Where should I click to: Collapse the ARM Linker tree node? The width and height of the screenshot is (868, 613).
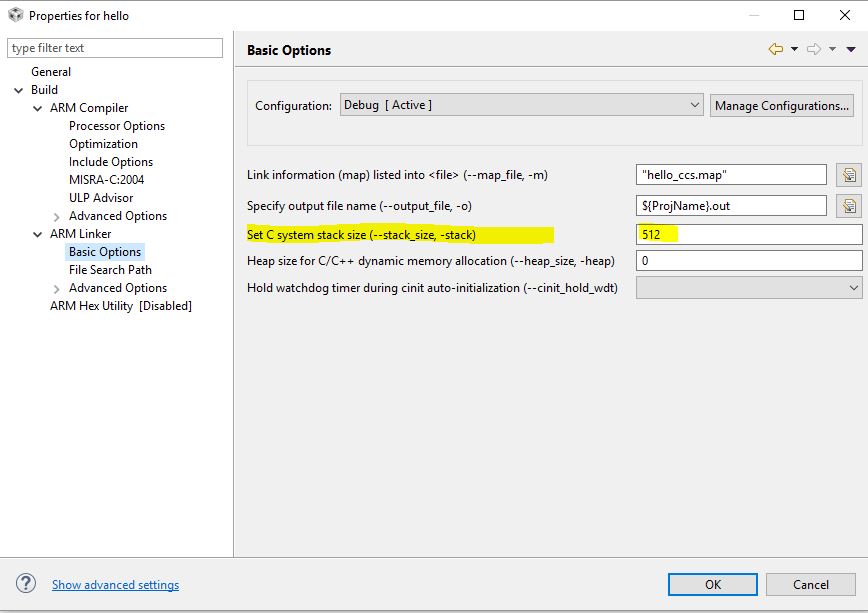[37, 234]
